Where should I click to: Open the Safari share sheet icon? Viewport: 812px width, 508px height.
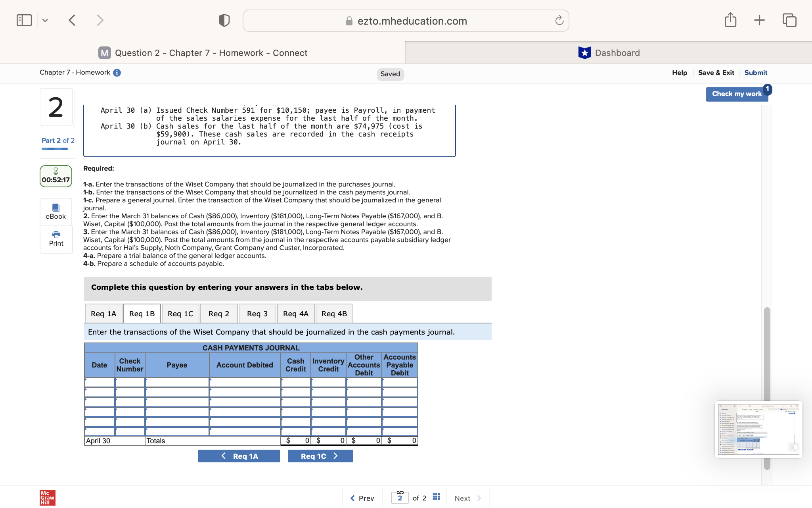(730, 20)
